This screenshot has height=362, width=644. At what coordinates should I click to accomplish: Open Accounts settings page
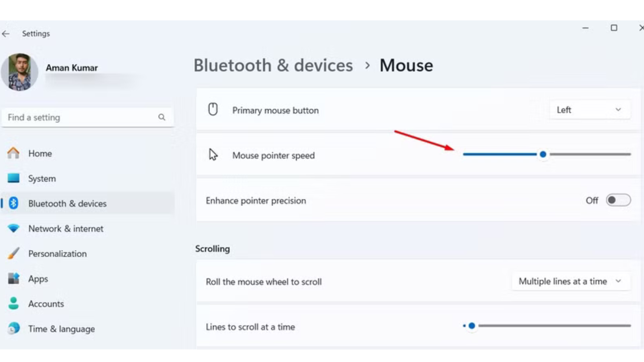click(46, 304)
